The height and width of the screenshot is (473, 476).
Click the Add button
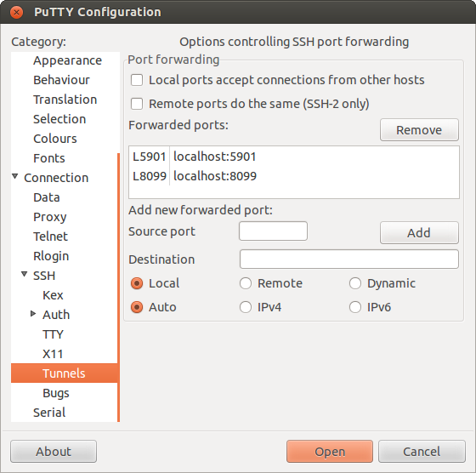click(419, 233)
